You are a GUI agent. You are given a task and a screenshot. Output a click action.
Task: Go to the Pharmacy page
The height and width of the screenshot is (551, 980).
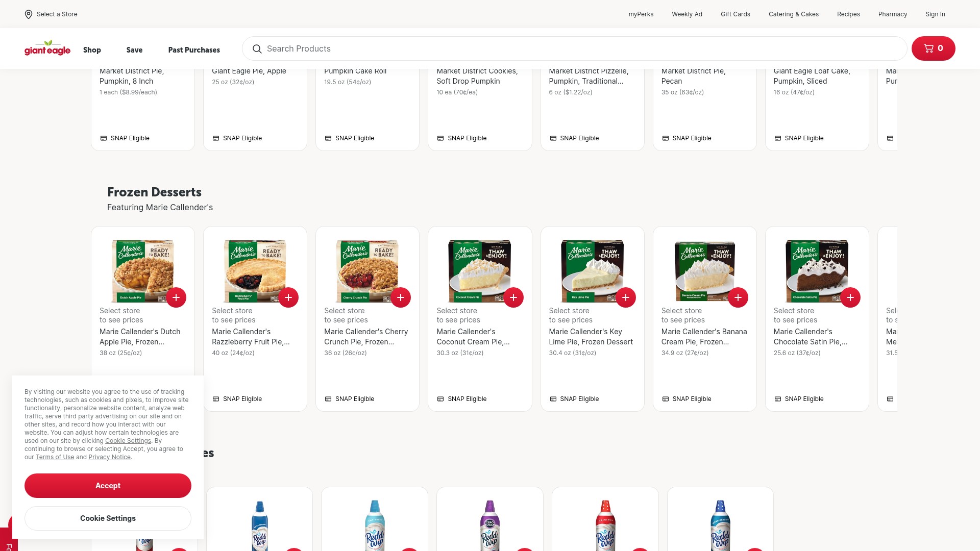tap(892, 14)
